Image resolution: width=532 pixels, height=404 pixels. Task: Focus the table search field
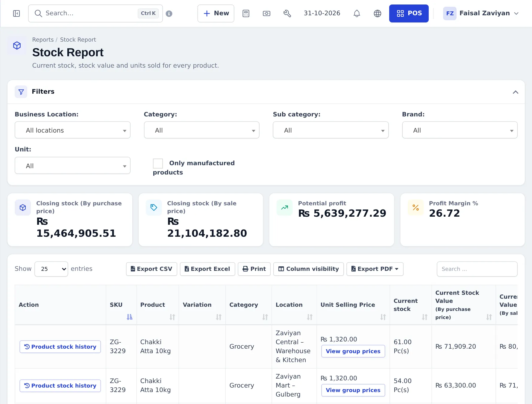[x=477, y=269]
